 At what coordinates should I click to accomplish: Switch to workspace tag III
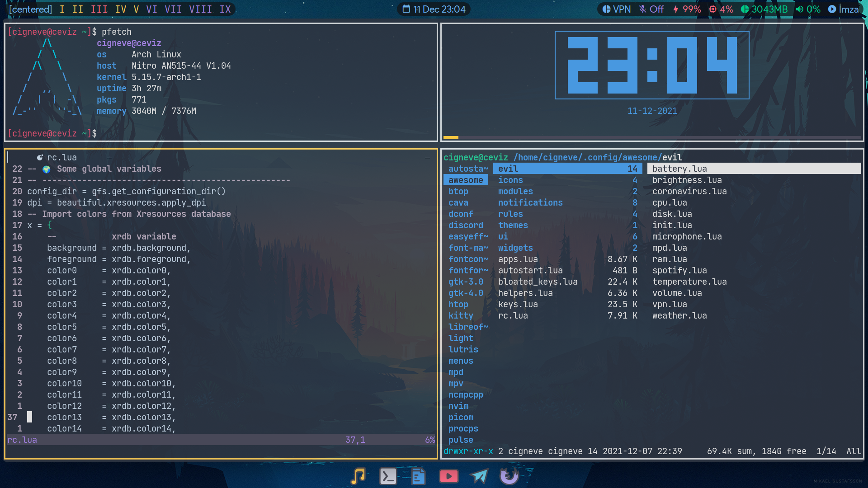tap(99, 9)
